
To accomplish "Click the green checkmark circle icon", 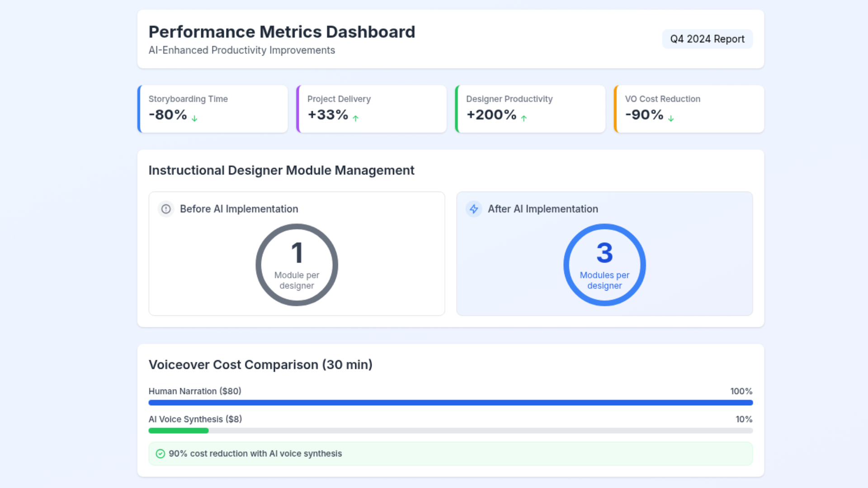I will (160, 454).
